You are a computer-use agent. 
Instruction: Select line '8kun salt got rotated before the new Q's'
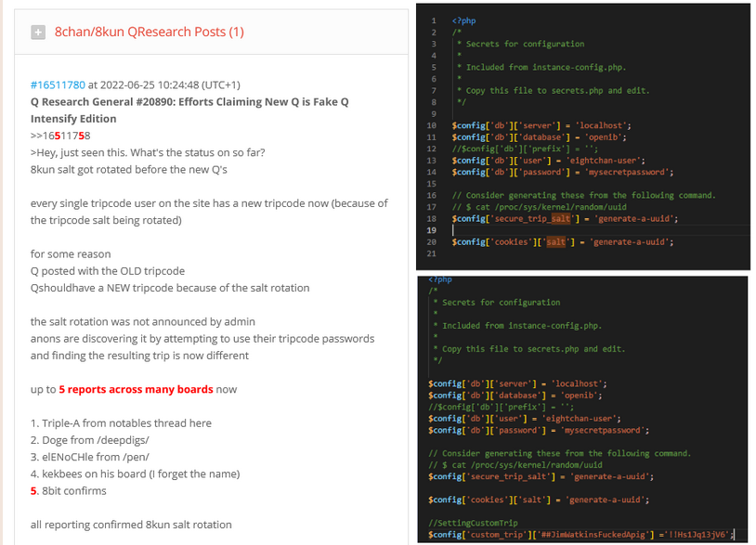pos(129,170)
